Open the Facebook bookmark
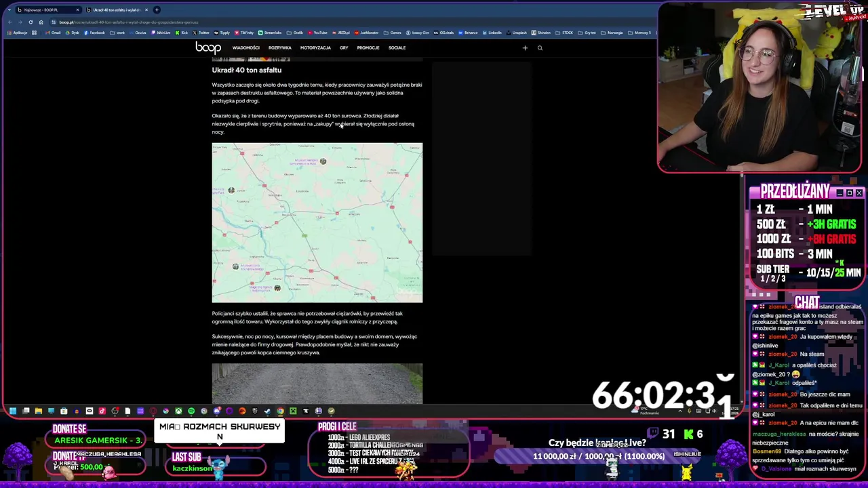The width and height of the screenshot is (868, 488). (x=95, y=33)
